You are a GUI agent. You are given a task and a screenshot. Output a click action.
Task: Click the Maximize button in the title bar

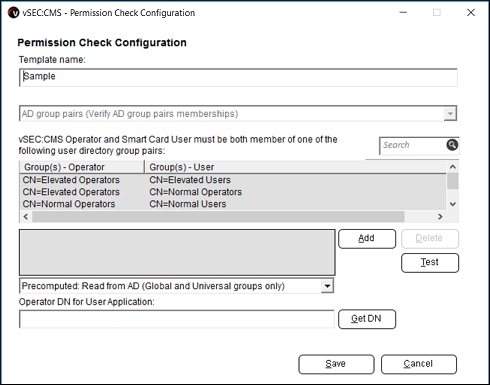(437, 13)
